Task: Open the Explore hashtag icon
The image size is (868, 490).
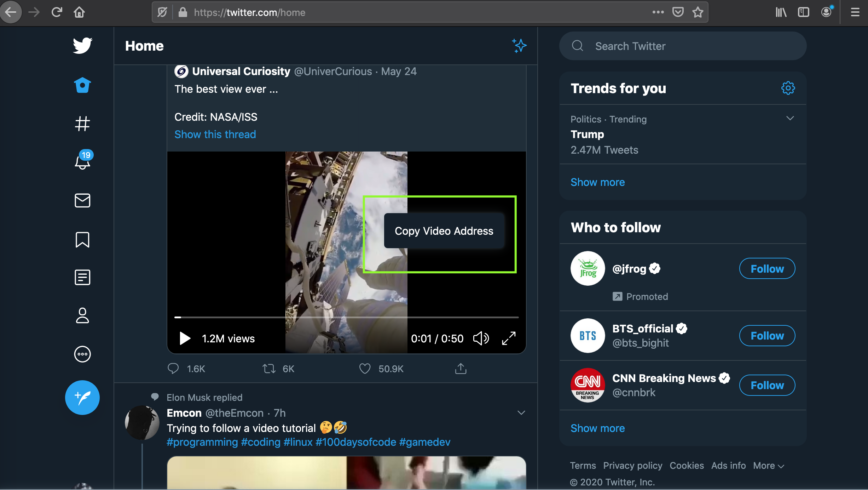Action: coord(82,124)
